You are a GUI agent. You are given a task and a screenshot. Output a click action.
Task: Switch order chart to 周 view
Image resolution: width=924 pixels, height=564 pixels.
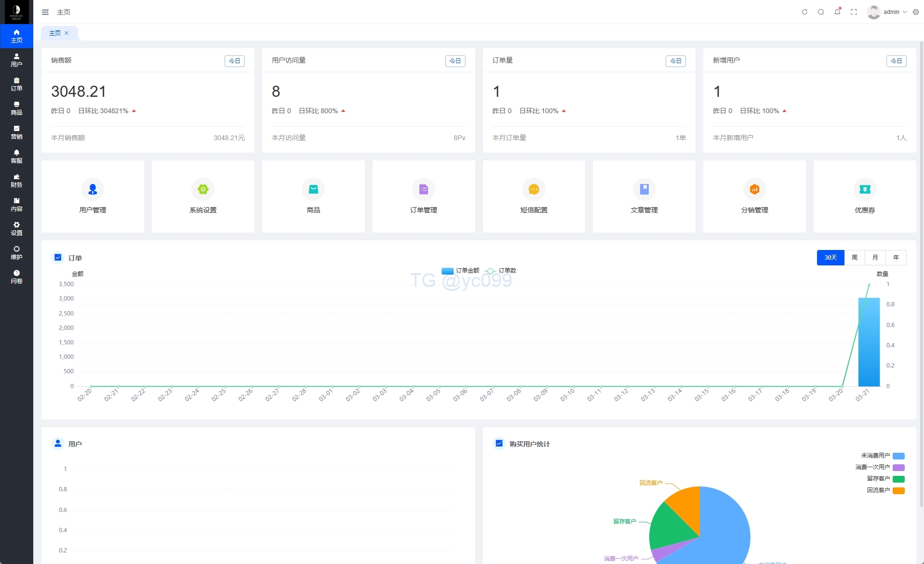click(x=854, y=258)
